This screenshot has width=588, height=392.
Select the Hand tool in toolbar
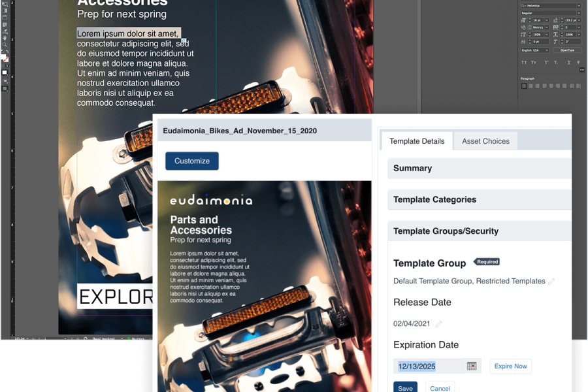[x=5, y=38]
